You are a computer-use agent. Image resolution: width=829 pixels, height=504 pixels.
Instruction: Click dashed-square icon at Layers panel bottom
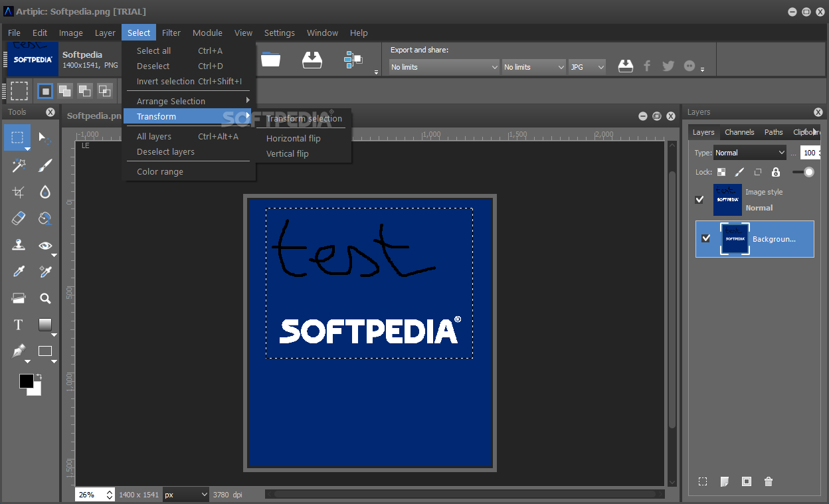coord(703,481)
